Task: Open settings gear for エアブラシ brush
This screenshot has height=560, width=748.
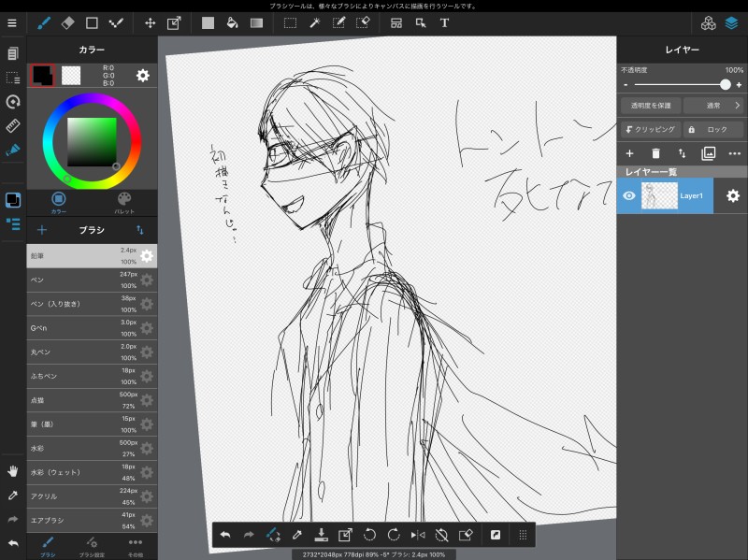Action: click(x=147, y=521)
